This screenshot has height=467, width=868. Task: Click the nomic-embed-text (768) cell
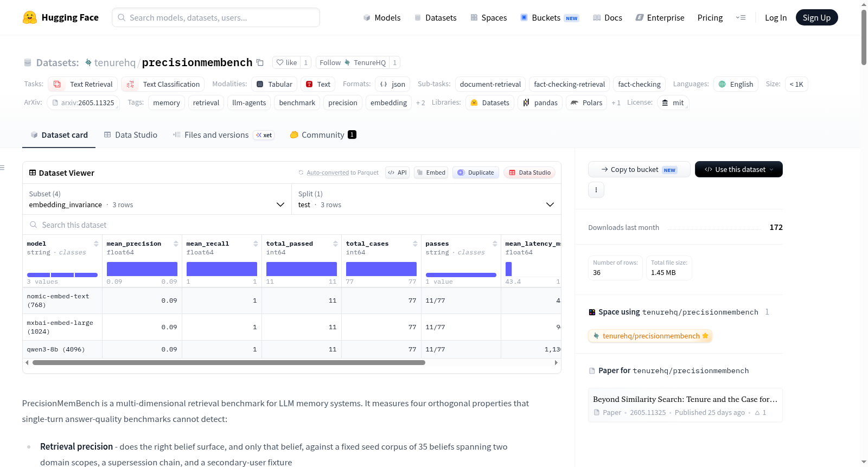click(62, 300)
